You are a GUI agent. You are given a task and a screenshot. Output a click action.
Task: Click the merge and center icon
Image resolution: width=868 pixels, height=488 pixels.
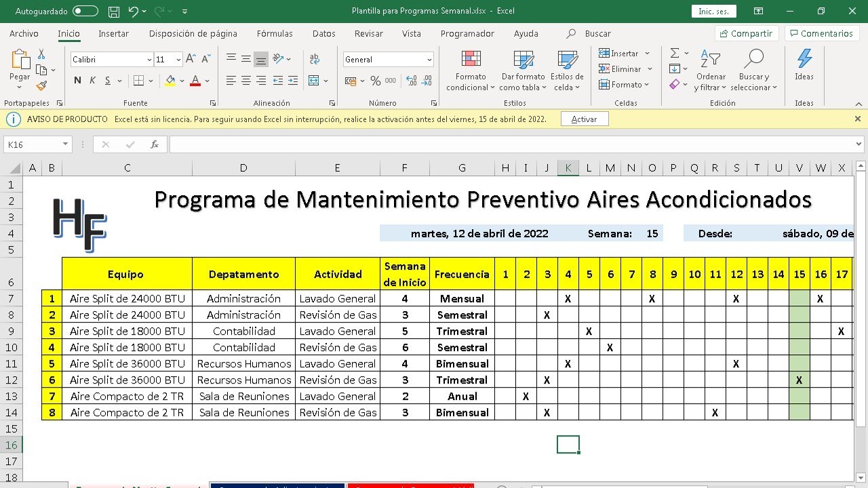313,81
